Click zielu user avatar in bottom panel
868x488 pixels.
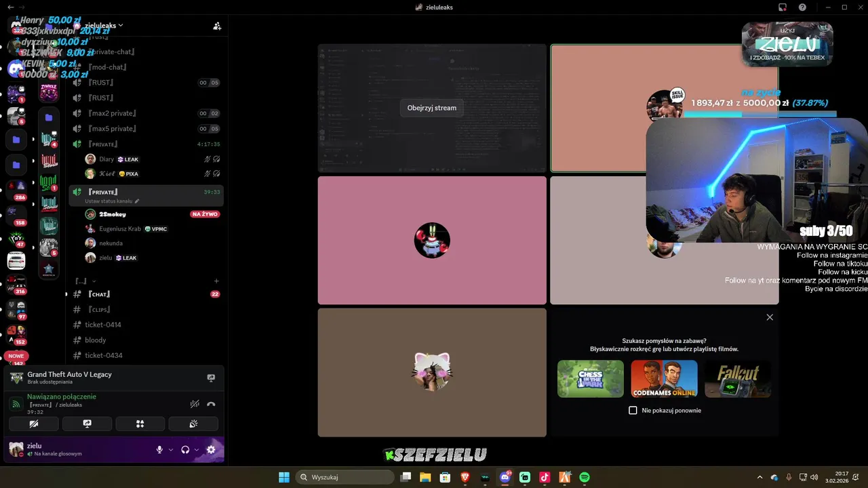[x=16, y=449]
